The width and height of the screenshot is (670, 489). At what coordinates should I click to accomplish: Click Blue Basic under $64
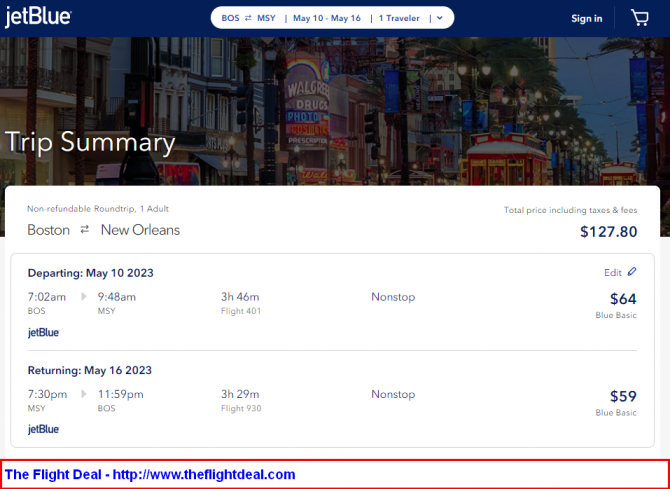(616, 315)
